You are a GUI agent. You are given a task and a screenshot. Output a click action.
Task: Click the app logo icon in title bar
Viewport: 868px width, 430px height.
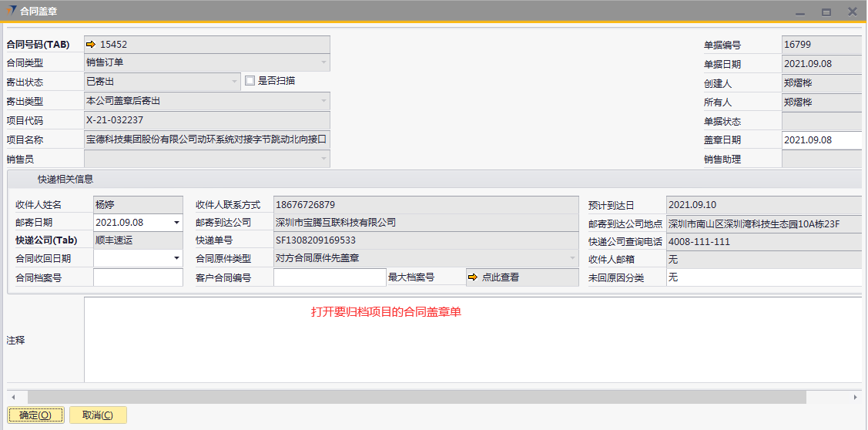click(x=11, y=11)
